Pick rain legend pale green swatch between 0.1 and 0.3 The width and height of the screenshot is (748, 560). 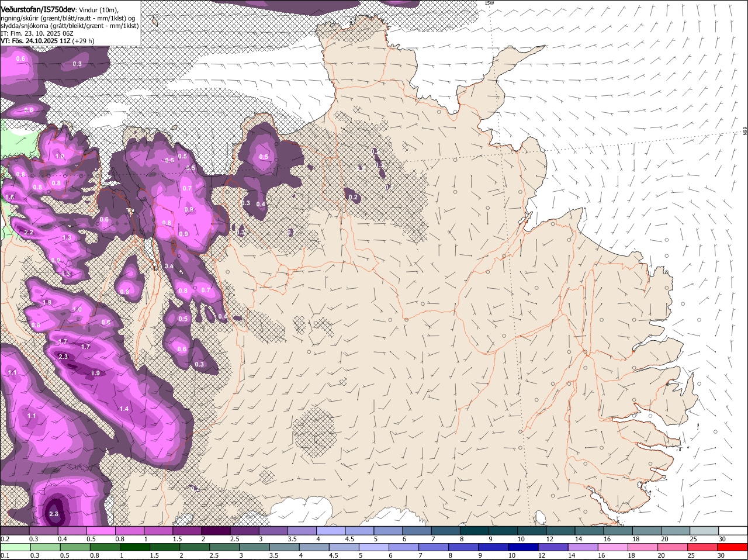(x=15, y=547)
